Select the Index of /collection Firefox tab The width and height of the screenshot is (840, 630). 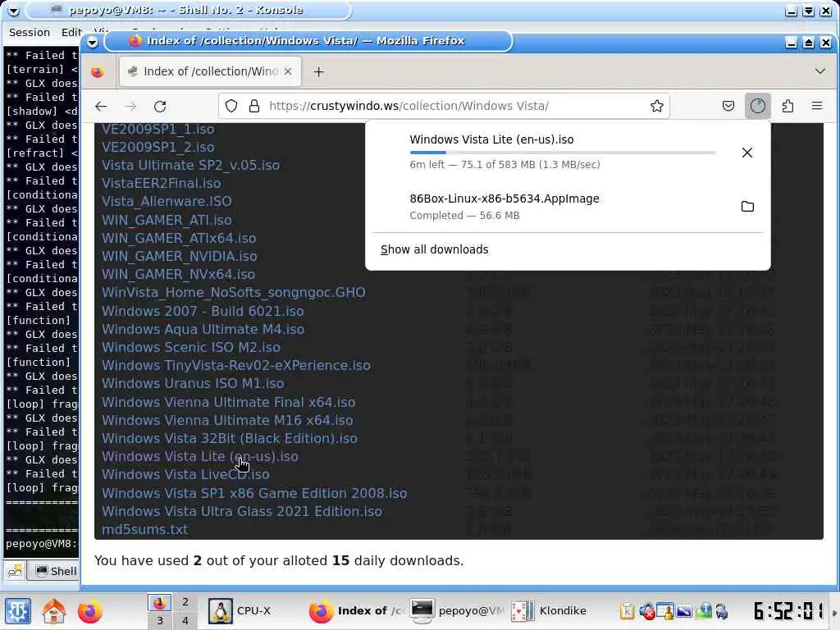[210, 72]
